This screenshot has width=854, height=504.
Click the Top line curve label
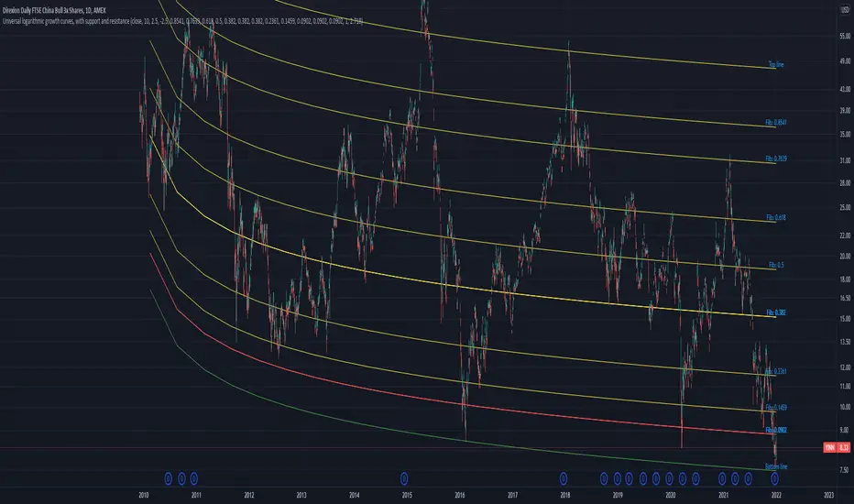click(776, 64)
